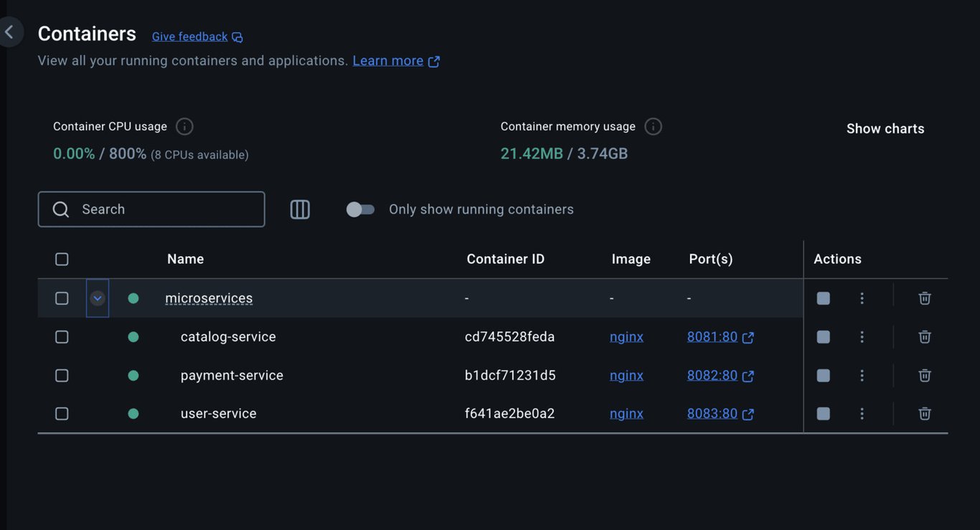
Task: Open the column customization icon
Action: (299, 209)
